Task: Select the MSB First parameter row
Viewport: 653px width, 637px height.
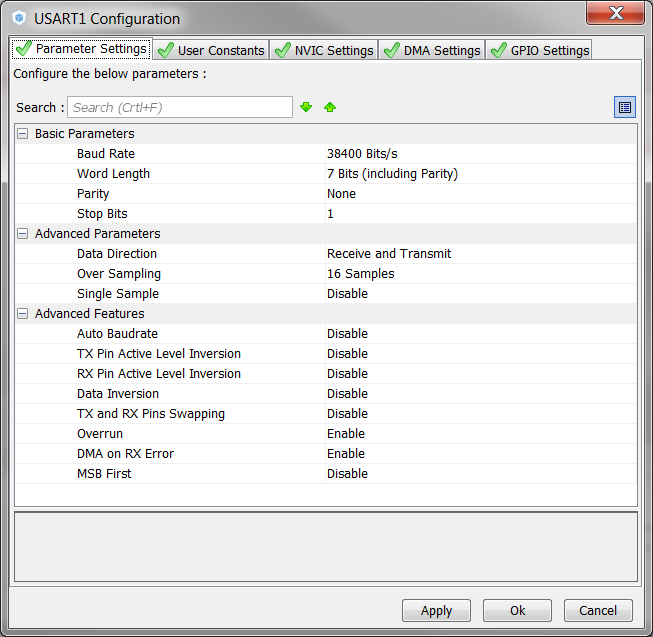Action: pyautogui.click(x=104, y=474)
